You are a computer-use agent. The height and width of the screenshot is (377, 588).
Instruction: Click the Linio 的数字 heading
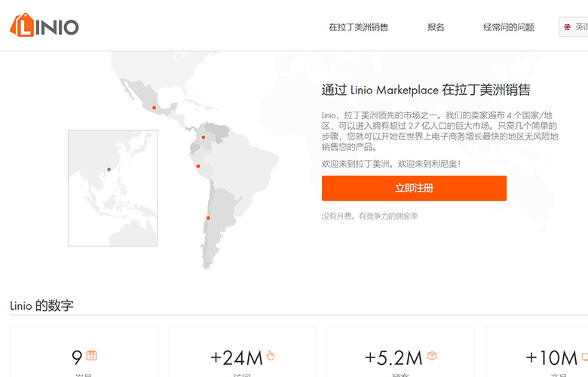coord(41,305)
